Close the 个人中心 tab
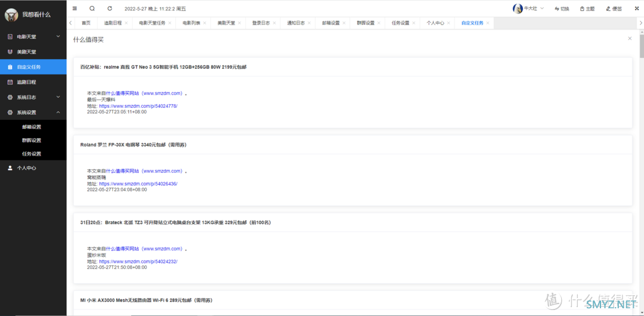Image resolution: width=644 pixels, height=316 pixels. click(448, 23)
